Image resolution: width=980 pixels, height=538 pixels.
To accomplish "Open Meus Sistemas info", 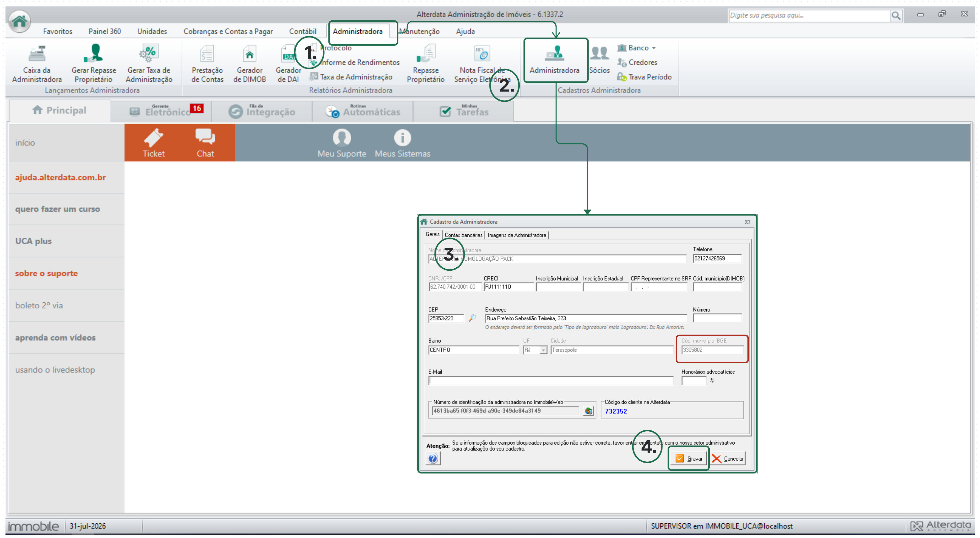I will [402, 143].
